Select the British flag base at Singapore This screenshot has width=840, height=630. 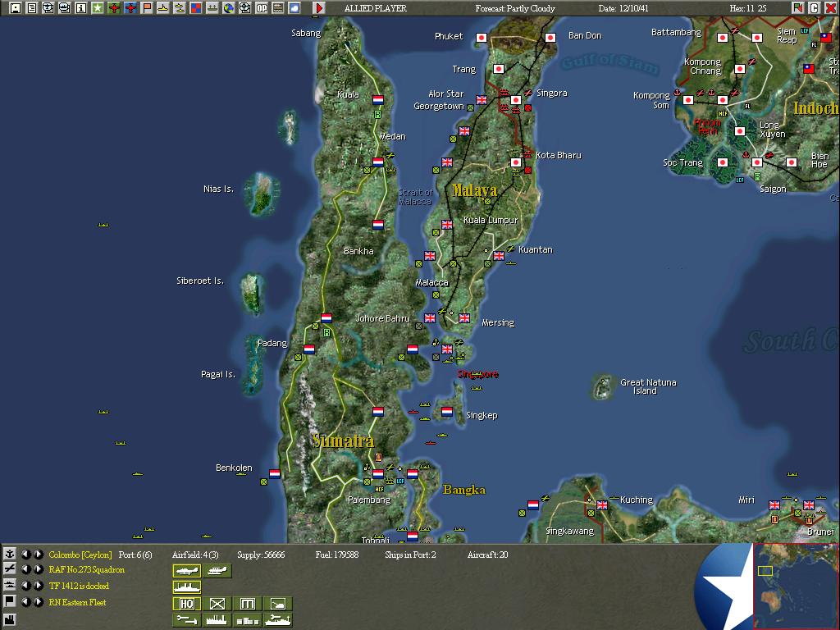click(x=447, y=349)
